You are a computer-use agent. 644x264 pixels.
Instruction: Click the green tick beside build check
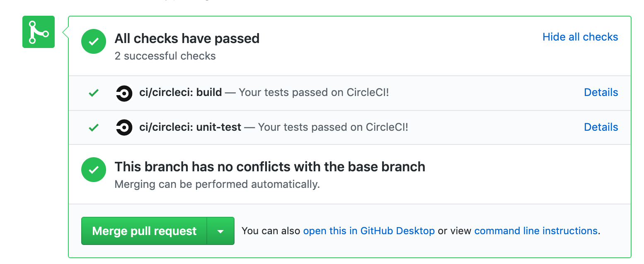point(94,93)
